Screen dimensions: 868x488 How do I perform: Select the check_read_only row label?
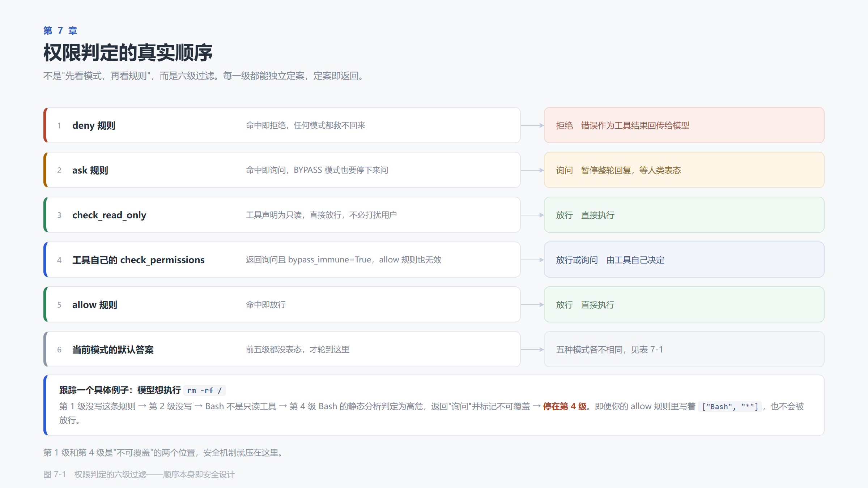pos(109,215)
